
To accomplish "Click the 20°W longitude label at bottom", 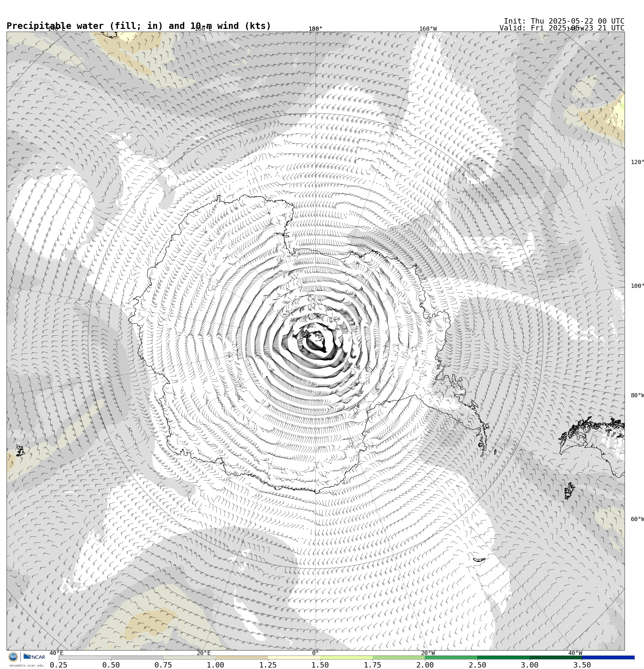I will 428,653.
